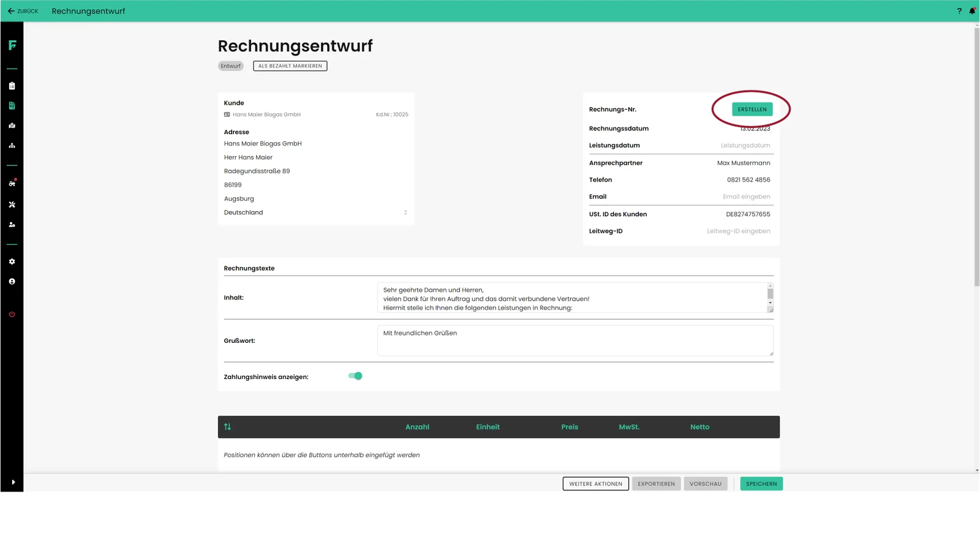Click the Kd.Nr.: 10025 text

click(x=392, y=114)
